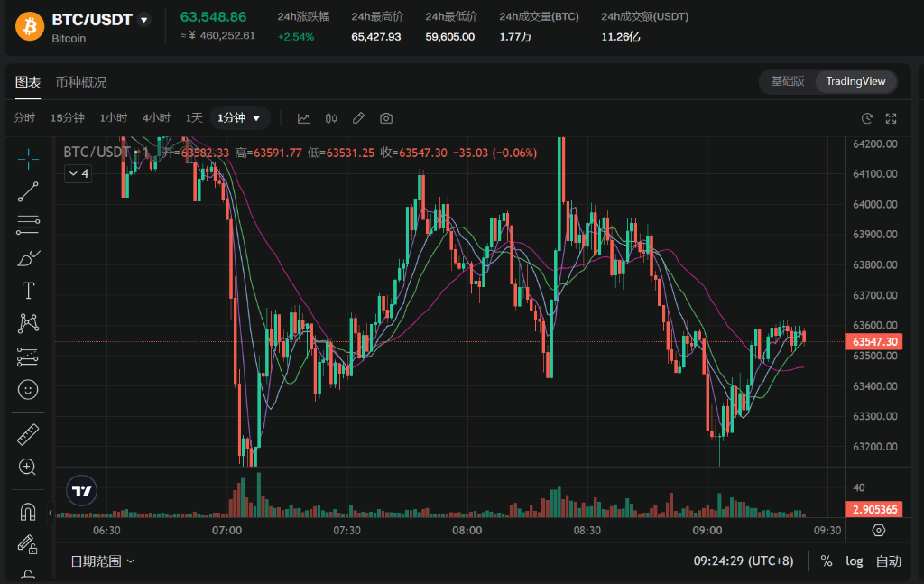Pick the brush drawing tool
The width and height of the screenshot is (924, 584).
28,258
